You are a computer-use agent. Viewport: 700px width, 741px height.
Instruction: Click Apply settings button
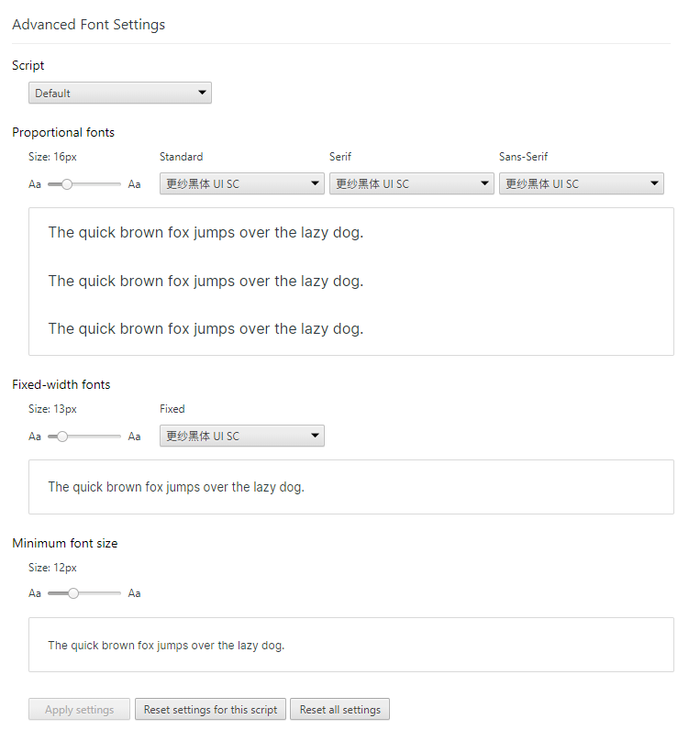[79, 709]
